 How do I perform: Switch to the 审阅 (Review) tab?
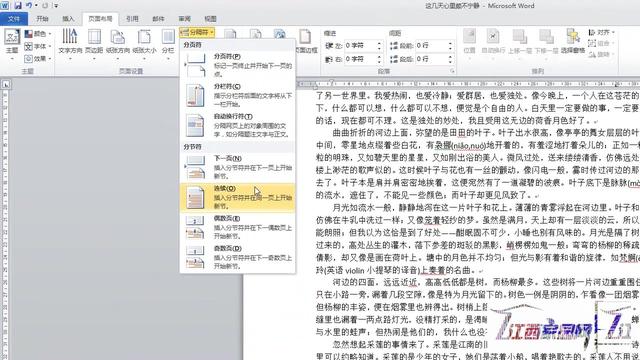click(x=184, y=19)
